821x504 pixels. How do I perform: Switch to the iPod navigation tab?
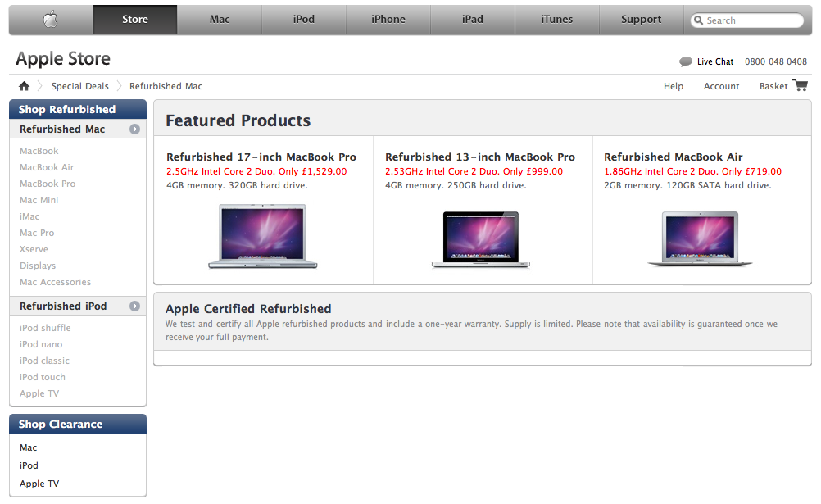(x=304, y=20)
